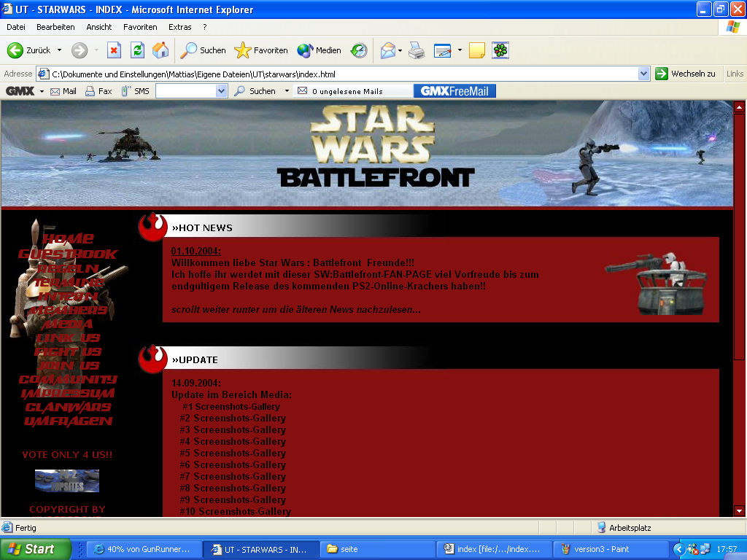This screenshot has width=747, height=560.
Task: Click the yellow Discuss note icon
Action: click(x=477, y=50)
